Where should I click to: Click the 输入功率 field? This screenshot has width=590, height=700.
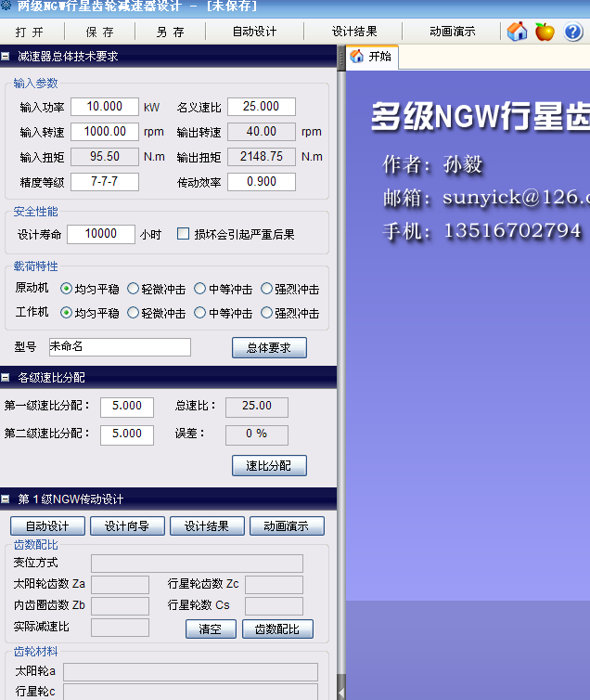point(105,107)
